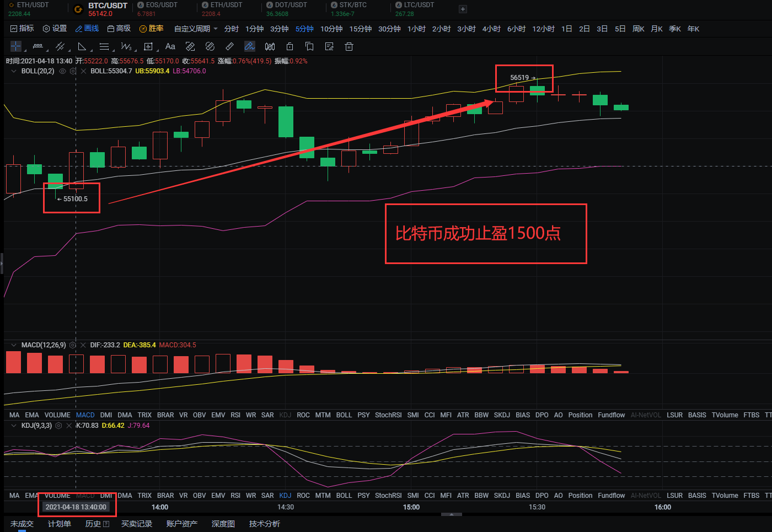Select the 1分钟 timeframe
This screenshot has height=532, width=772.
pyautogui.click(x=255, y=29)
